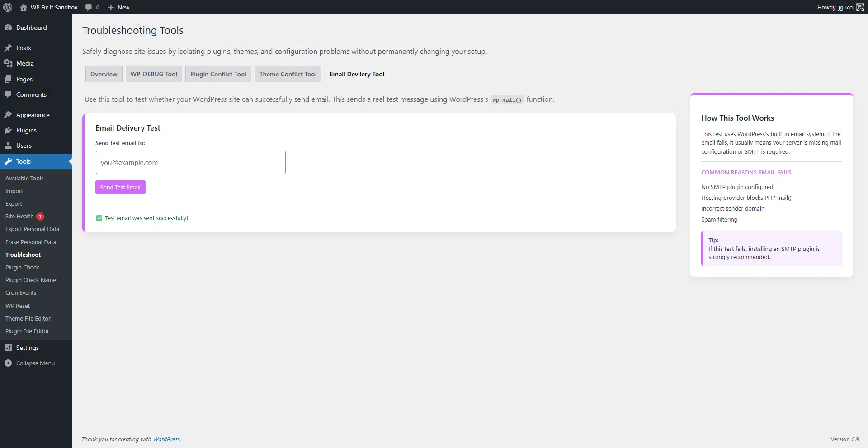Switch to the WP_DEBUG Tool tab

[x=154, y=74]
